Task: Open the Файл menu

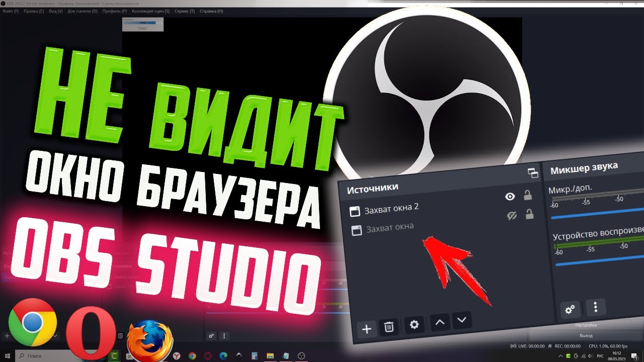Action: [x=10, y=11]
